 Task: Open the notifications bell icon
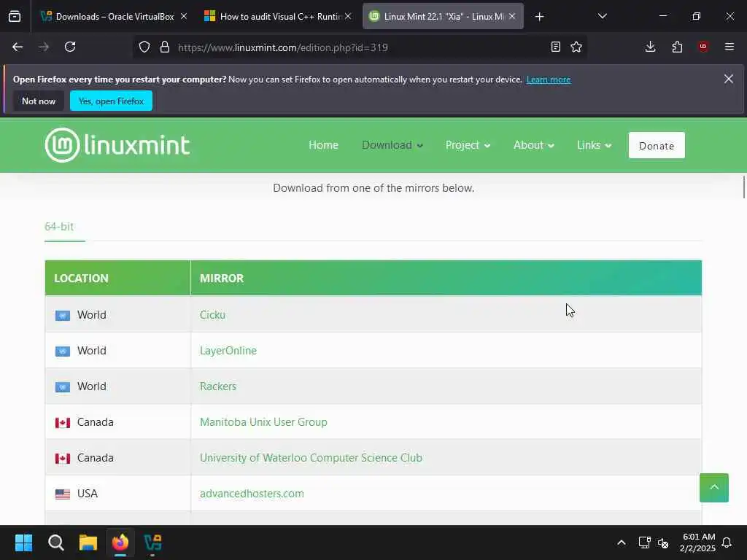click(x=727, y=542)
